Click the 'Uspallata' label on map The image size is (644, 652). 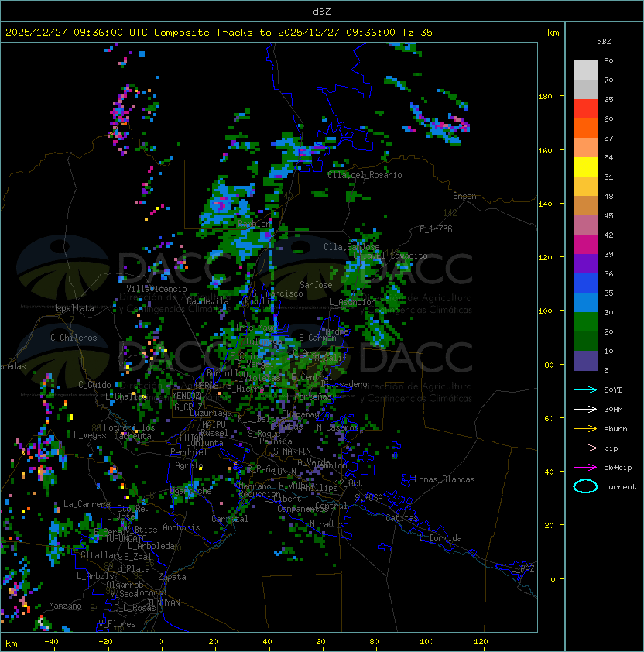tap(73, 308)
